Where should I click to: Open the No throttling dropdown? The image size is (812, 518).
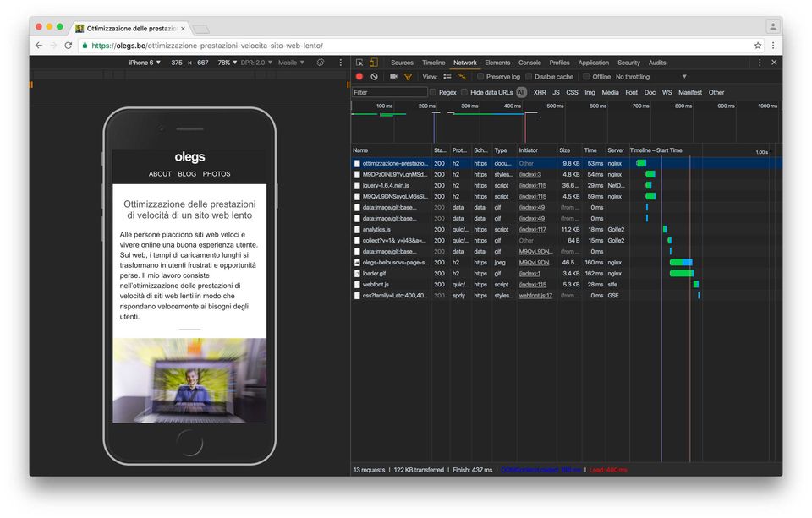tap(651, 77)
